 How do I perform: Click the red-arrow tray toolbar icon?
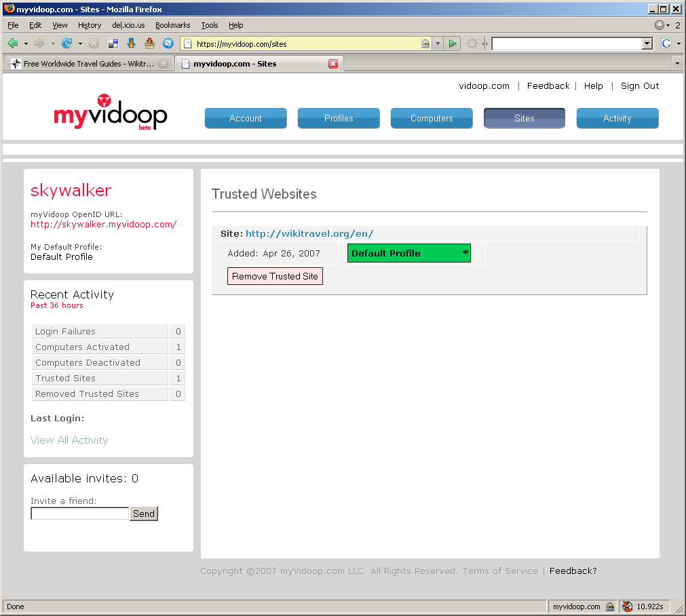click(x=150, y=43)
